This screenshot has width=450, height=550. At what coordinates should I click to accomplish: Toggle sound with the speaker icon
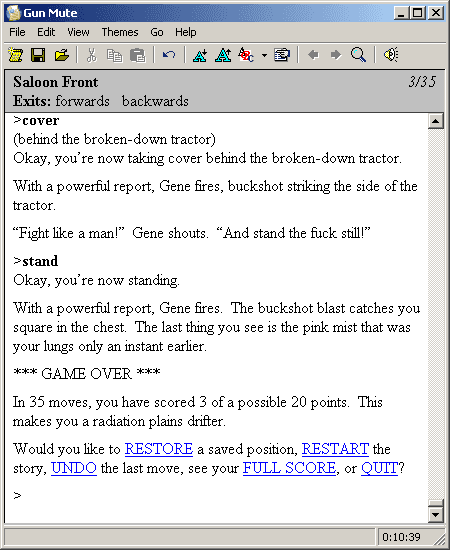coord(390,55)
